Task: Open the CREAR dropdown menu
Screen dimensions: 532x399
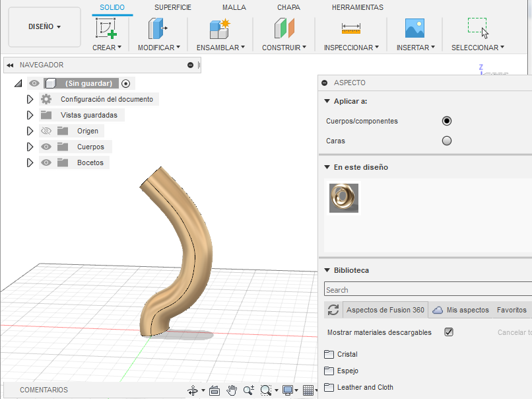Action: [x=107, y=48]
